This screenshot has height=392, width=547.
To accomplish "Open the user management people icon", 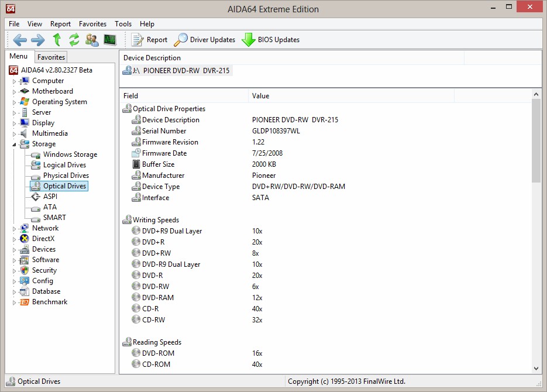I will click(92, 40).
